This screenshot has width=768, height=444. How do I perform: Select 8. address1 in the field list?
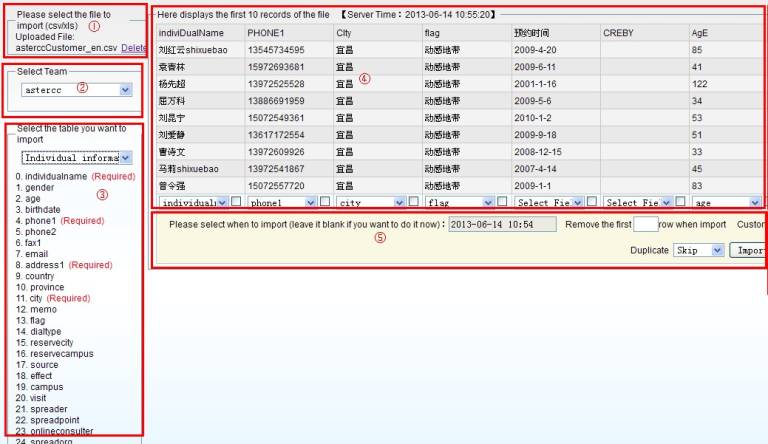click(x=40, y=265)
